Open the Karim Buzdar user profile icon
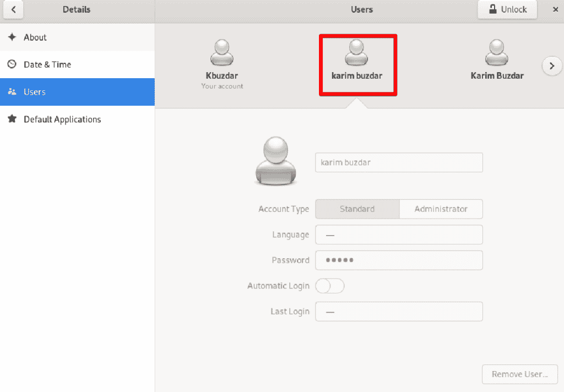Viewport: 564px width, 392px height. point(497,52)
